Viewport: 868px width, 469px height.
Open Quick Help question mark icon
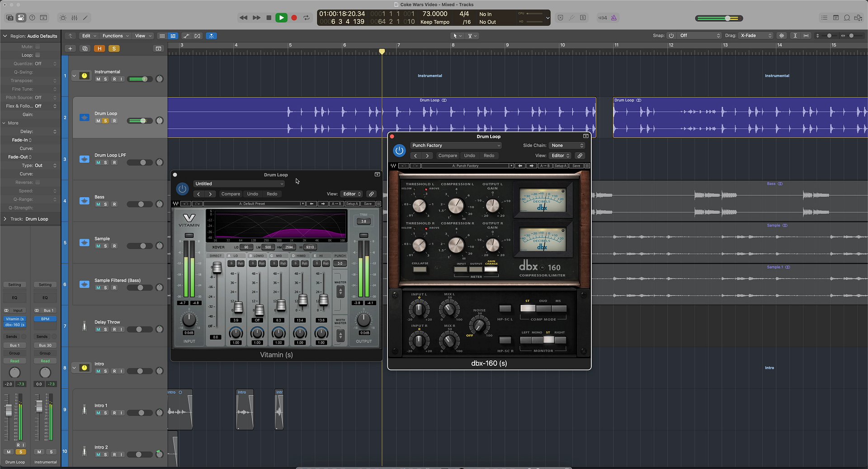point(32,18)
